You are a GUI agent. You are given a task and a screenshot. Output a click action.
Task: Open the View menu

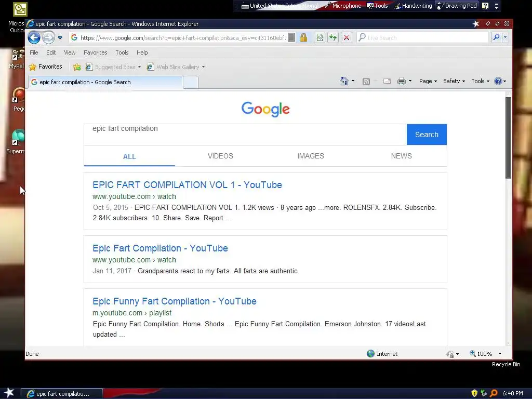click(70, 52)
